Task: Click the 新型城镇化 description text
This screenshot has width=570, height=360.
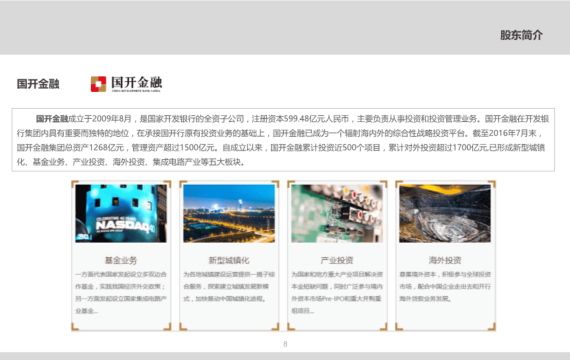Action: pos(229,287)
